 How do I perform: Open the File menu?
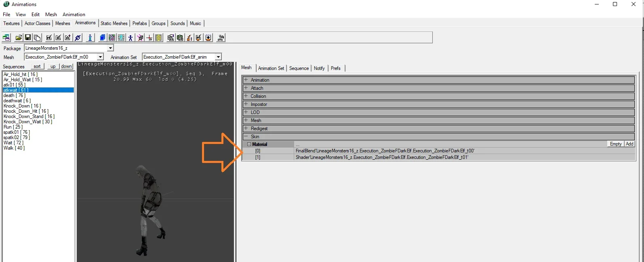click(6, 14)
